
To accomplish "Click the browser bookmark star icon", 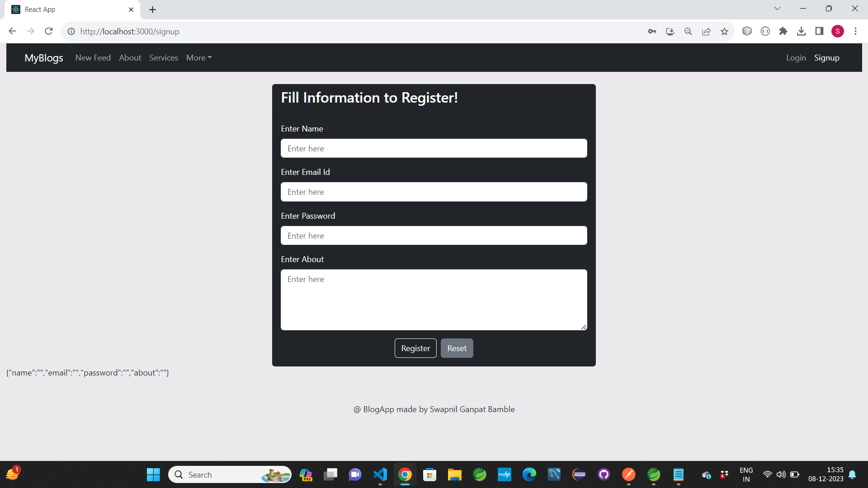I will tap(724, 32).
